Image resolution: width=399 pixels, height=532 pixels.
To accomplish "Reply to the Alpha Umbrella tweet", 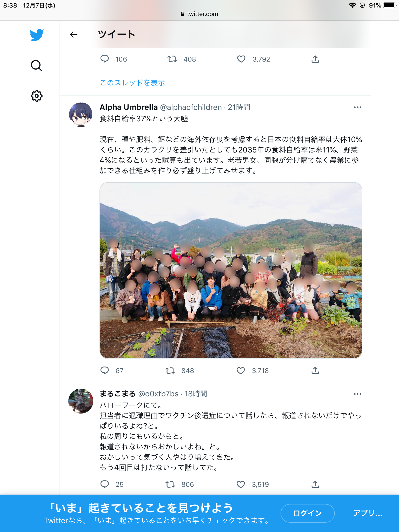I will pos(105,371).
